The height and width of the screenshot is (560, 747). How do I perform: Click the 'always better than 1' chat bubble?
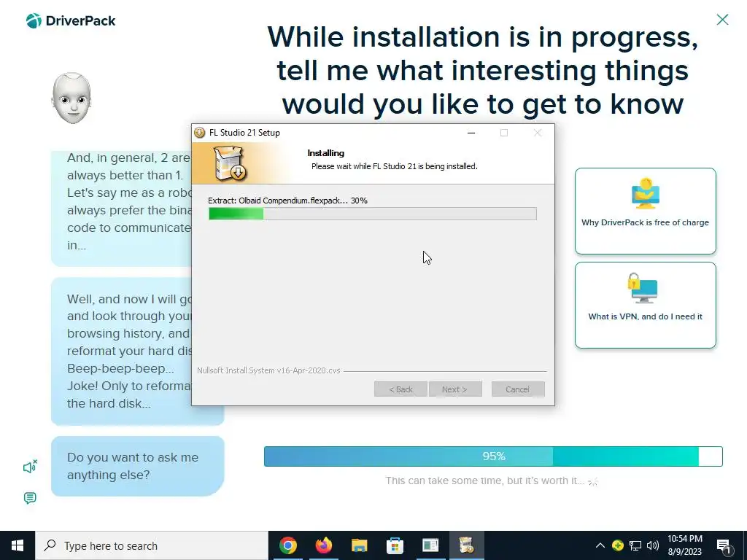[122, 209]
